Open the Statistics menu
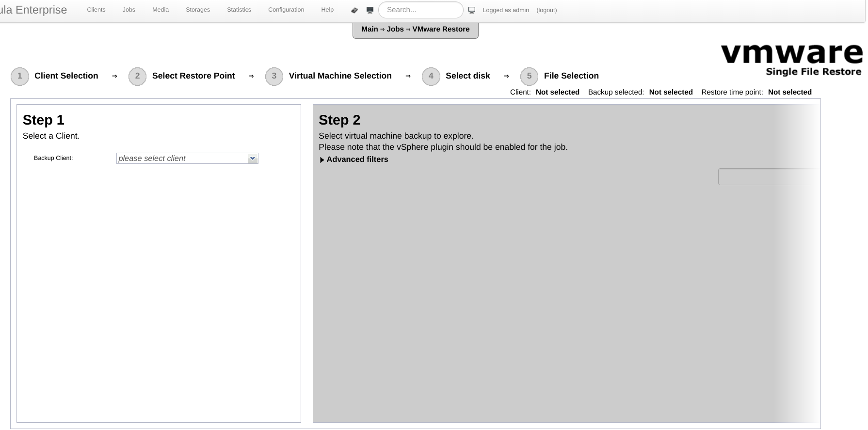Viewport: 868px width, 430px height. [239, 10]
